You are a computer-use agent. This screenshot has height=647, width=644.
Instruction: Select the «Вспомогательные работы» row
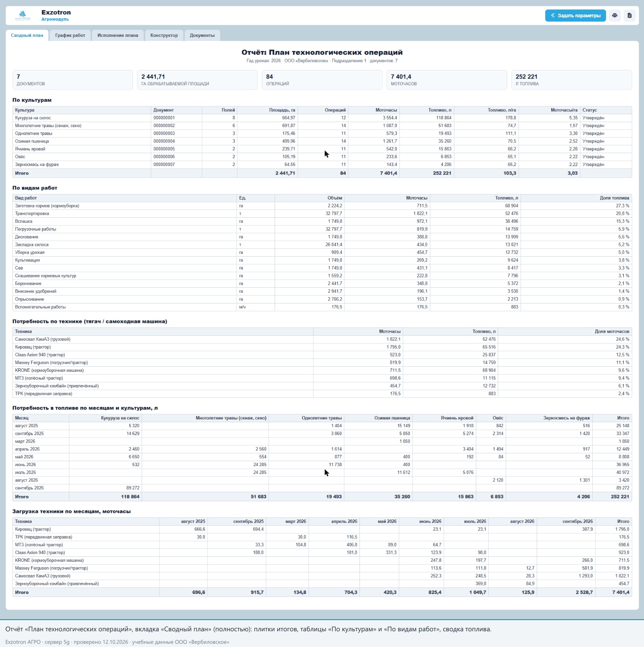(x=322, y=307)
